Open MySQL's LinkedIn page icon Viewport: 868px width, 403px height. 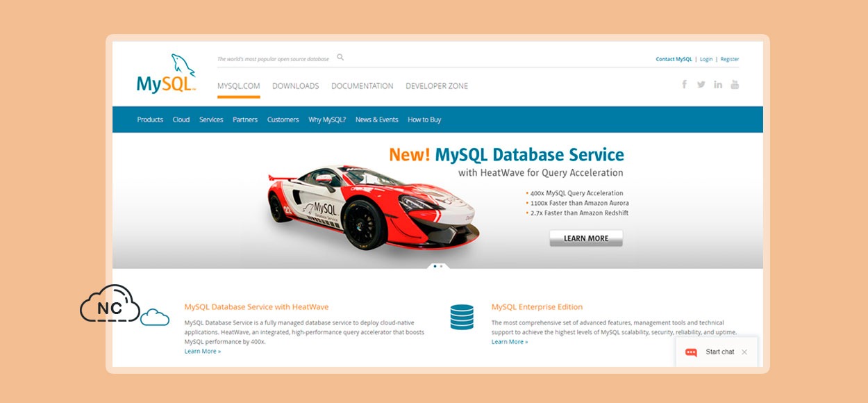[718, 84]
